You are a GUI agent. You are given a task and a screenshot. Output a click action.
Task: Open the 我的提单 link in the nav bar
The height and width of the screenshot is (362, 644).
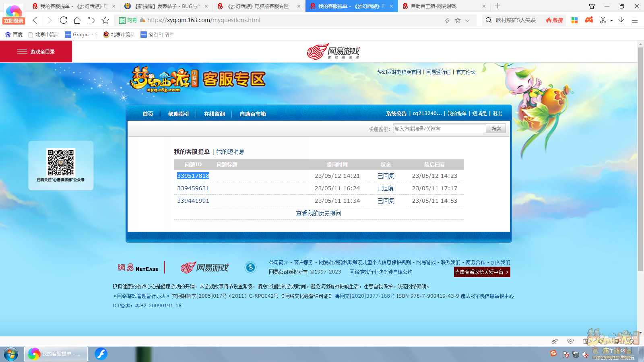[x=457, y=113]
